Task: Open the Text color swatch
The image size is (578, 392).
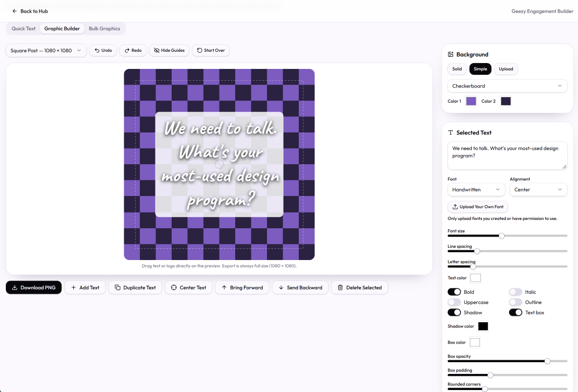Action: tap(475, 278)
